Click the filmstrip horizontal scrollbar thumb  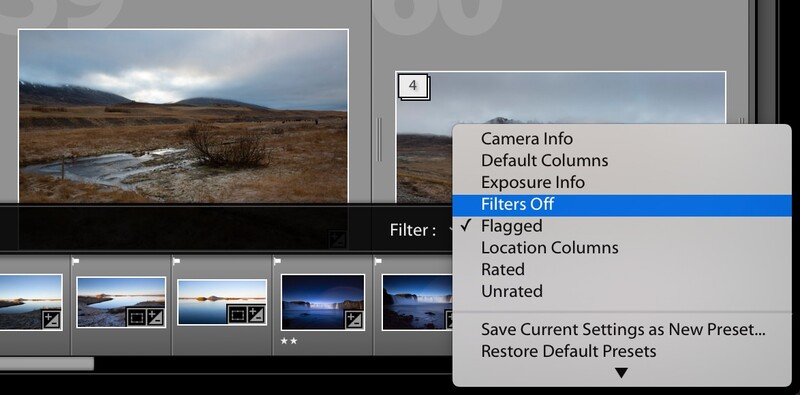tap(47, 364)
